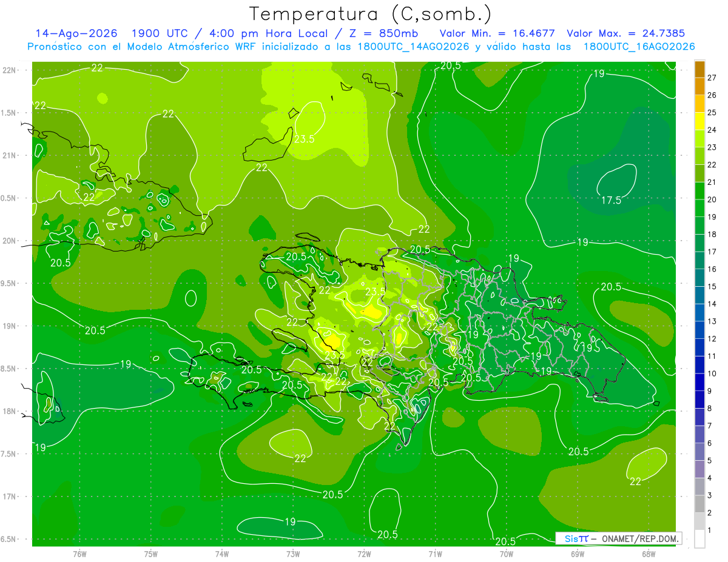Click the '17N' latitude axis label
Viewport: 728px width, 562px height.
point(9,497)
